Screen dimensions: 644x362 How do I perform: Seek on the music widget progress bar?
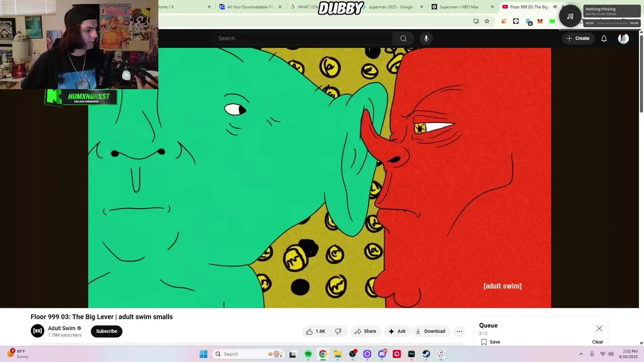tap(613, 23)
